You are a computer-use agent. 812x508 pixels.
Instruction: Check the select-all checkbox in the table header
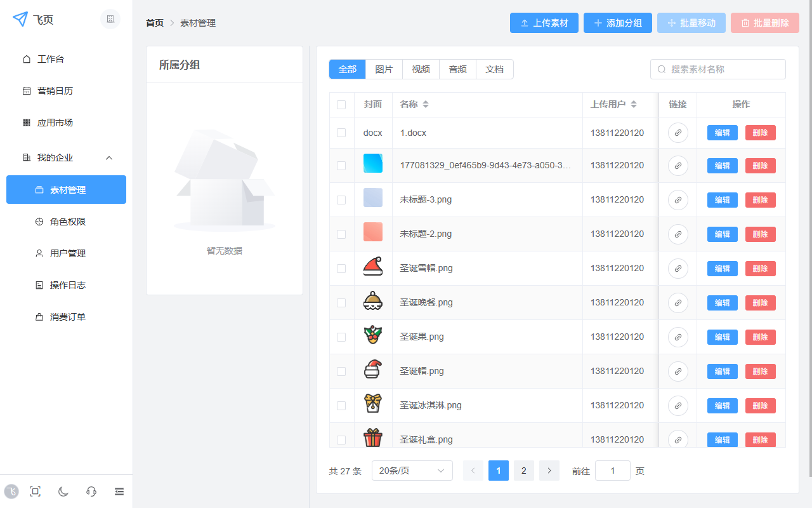(x=341, y=104)
